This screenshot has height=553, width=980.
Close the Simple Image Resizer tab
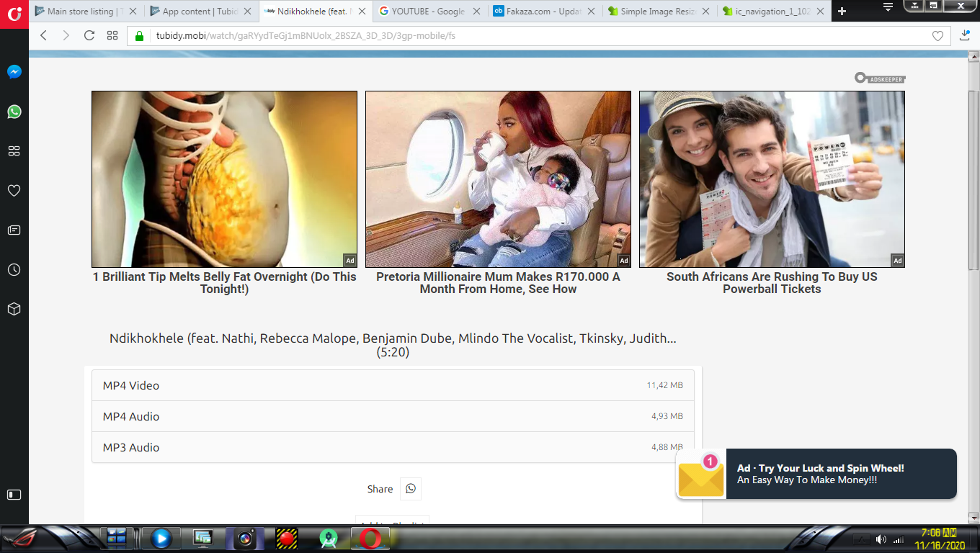(705, 12)
